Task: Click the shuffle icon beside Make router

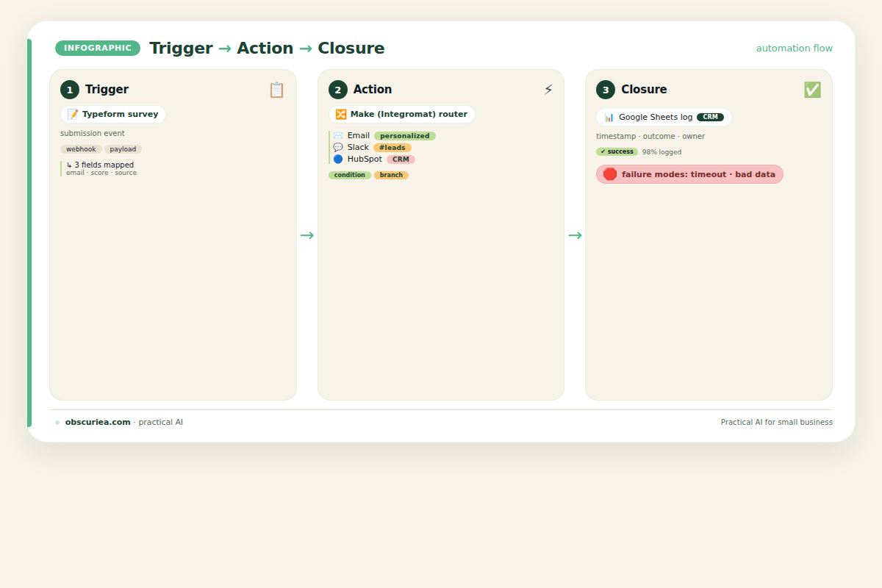Action: [341, 115]
